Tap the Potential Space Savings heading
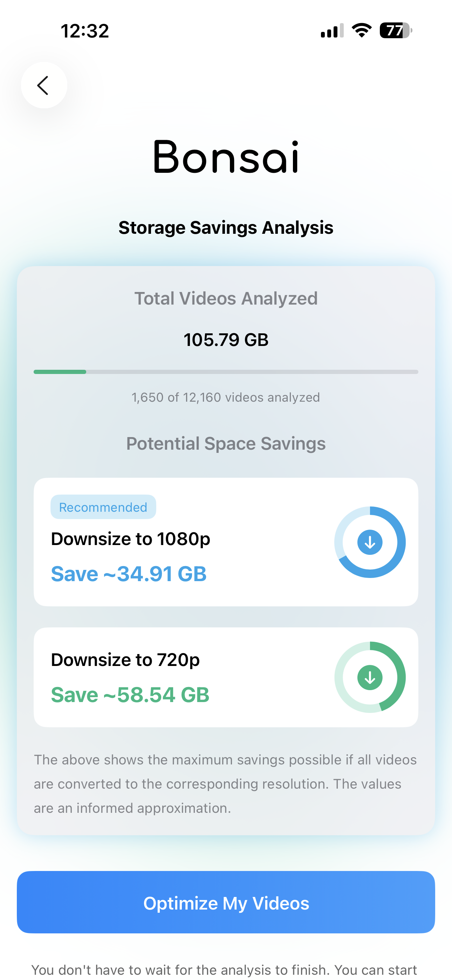This screenshot has width=452, height=980. tap(226, 444)
